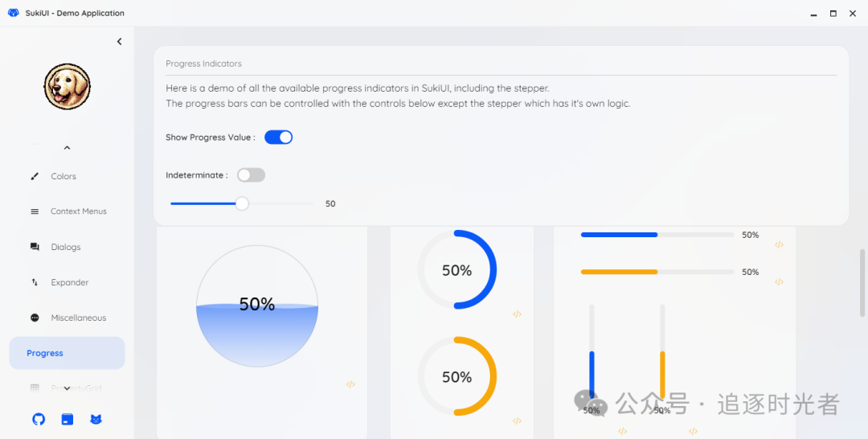The height and width of the screenshot is (439, 868).
Task: Click the SukiUI app logo in title bar
Action: tap(13, 13)
